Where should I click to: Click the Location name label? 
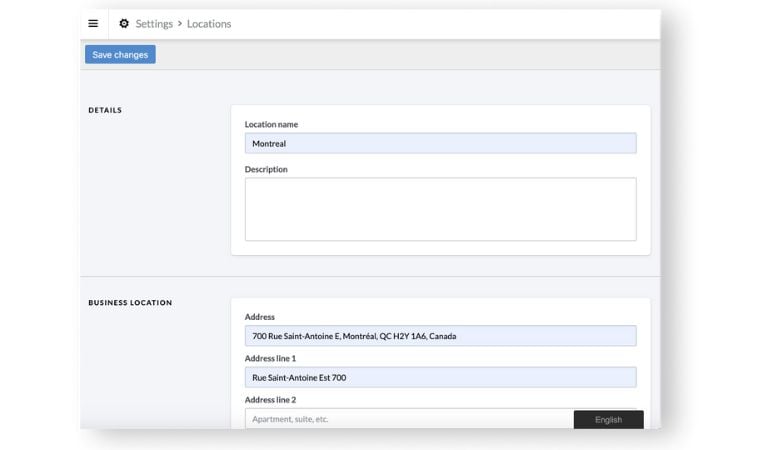tap(271, 124)
